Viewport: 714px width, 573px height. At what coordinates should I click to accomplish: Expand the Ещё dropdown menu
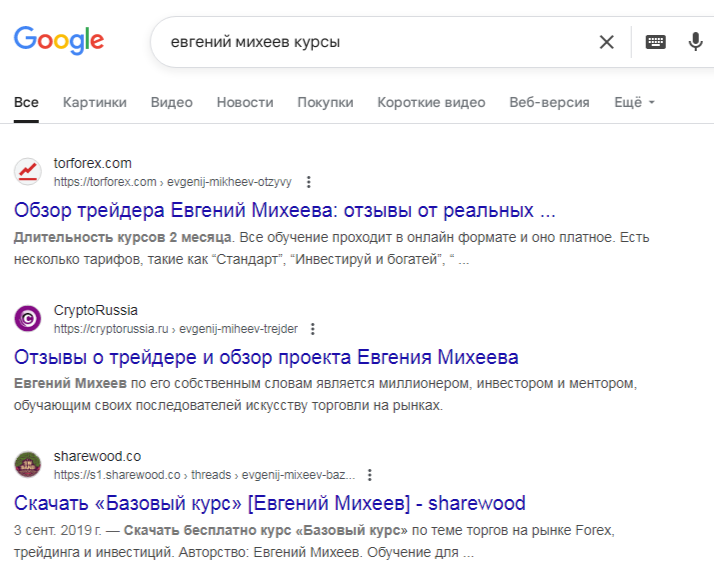tap(634, 102)
